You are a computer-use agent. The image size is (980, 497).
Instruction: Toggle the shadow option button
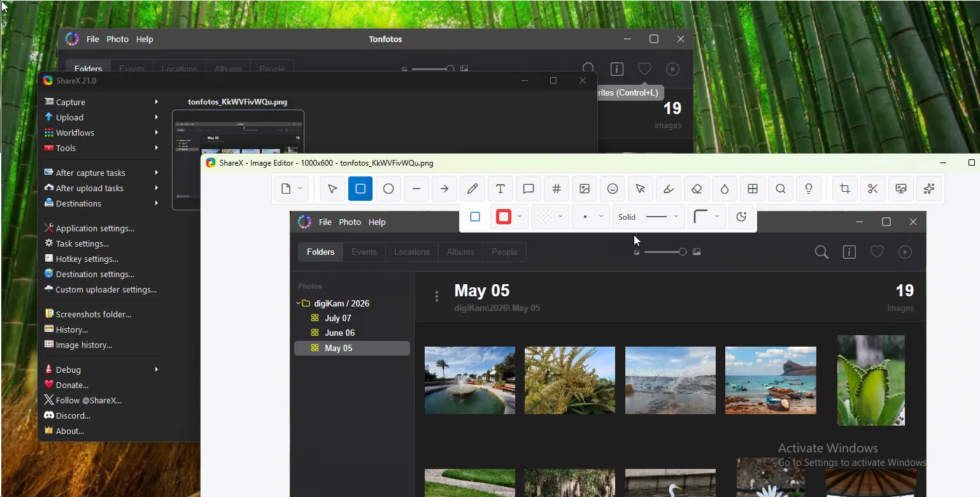pyautogui.click(x=741, y=217)
